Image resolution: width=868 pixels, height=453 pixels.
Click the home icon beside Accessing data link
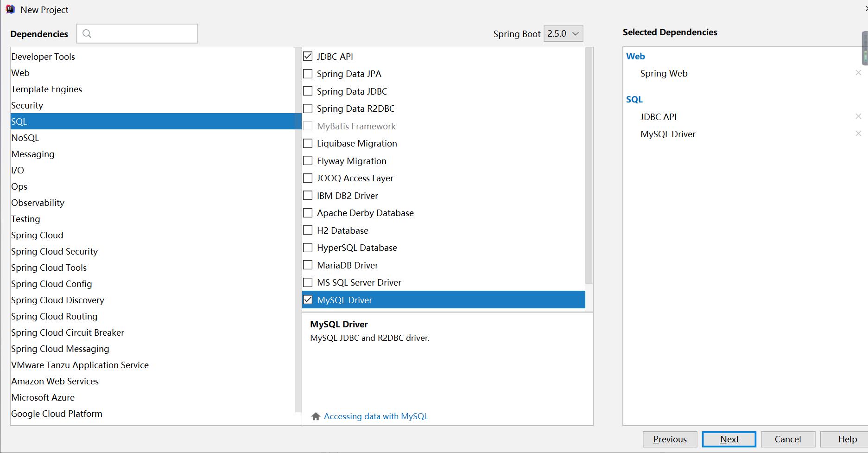coord(316,416)
